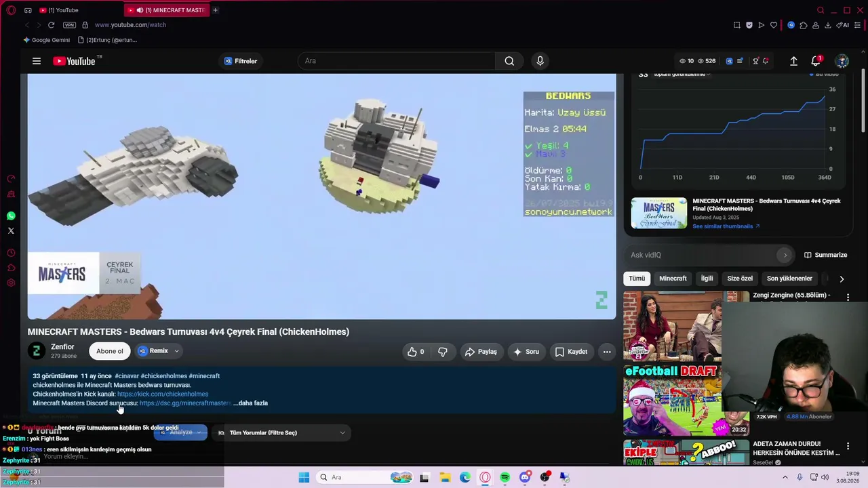
Task: Open a new browser tab
Action: [215, 10]
